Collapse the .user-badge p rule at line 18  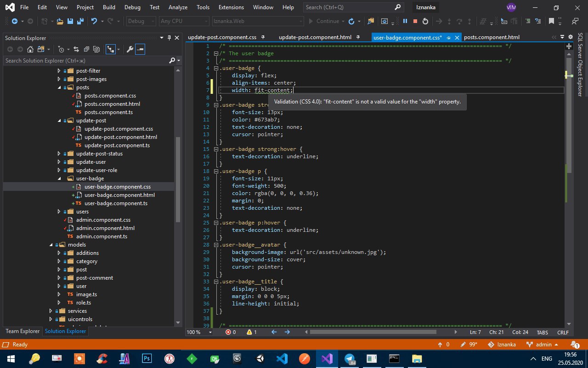(x=216, y=171)
